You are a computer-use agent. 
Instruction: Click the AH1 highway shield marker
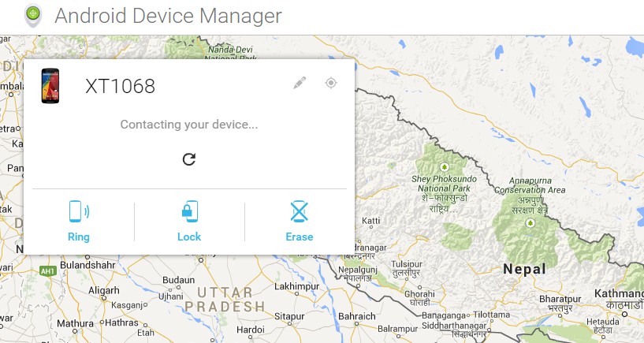click(x=49, y=270)
